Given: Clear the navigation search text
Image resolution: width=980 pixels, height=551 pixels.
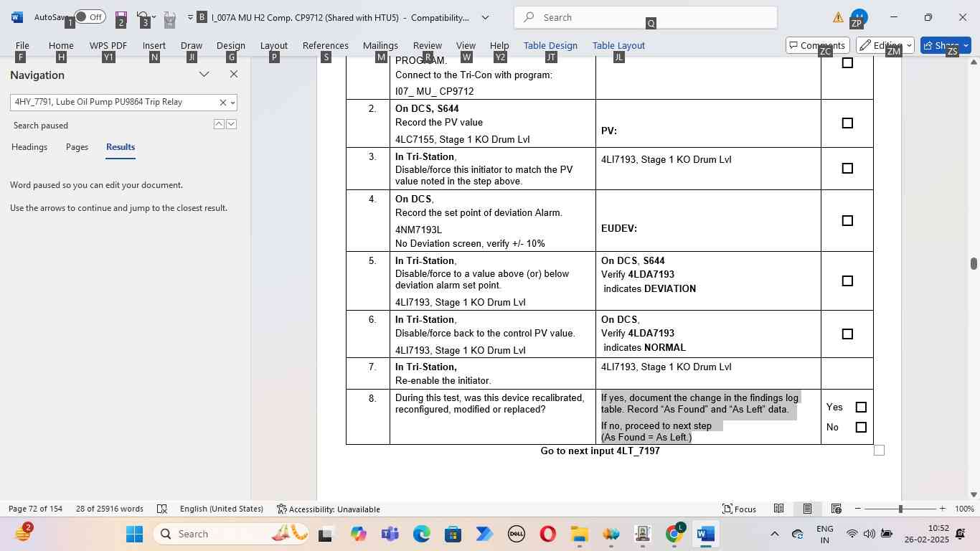Looking at the screenshot, I should (222, 103).
